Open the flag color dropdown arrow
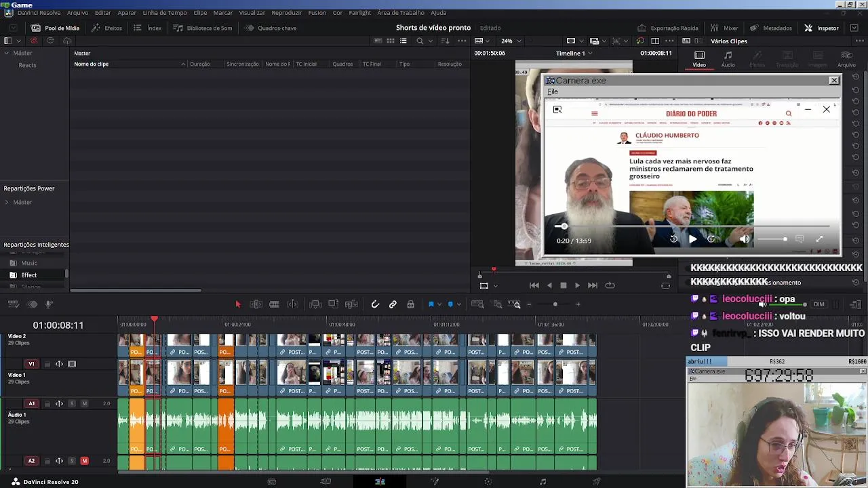868x488 pixels. coord(439,304)
